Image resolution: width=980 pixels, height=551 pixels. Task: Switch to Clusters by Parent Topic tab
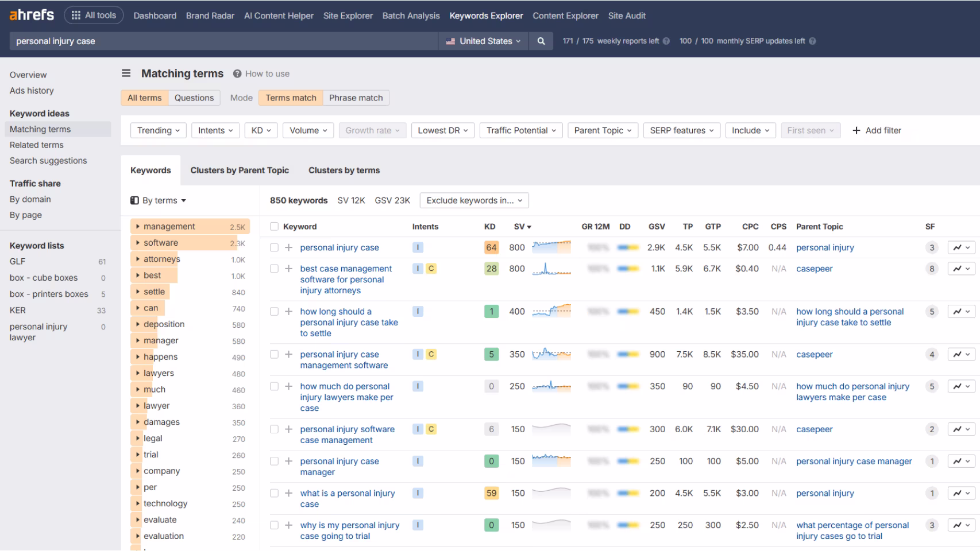point(240,170)
